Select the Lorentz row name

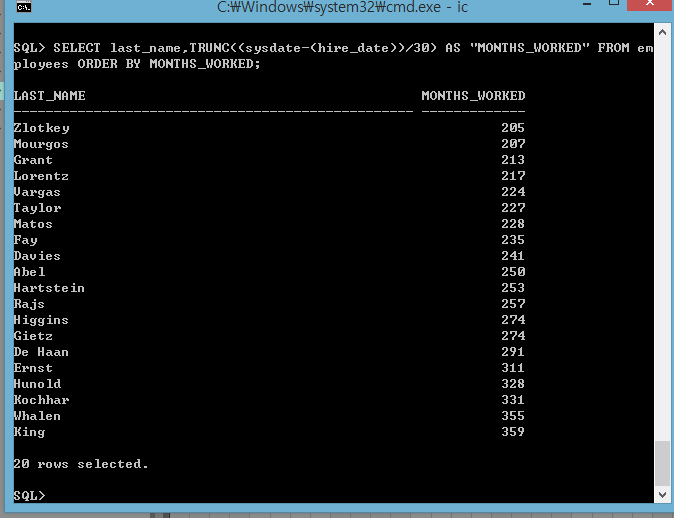coord(41,176)
